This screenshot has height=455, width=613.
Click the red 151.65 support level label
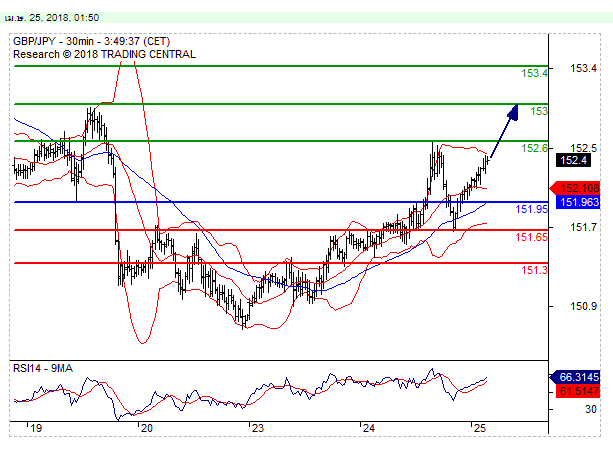click(x=531, y=237)
